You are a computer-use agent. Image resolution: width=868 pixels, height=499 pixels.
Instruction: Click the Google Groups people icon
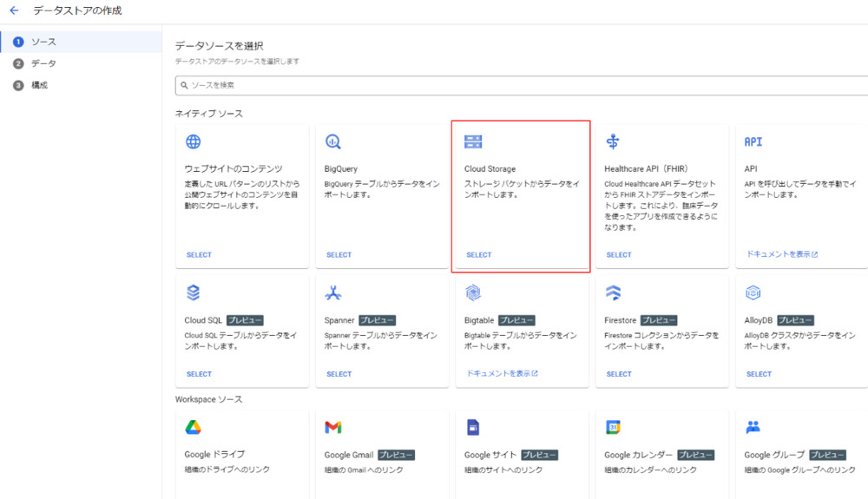[753, 427]
